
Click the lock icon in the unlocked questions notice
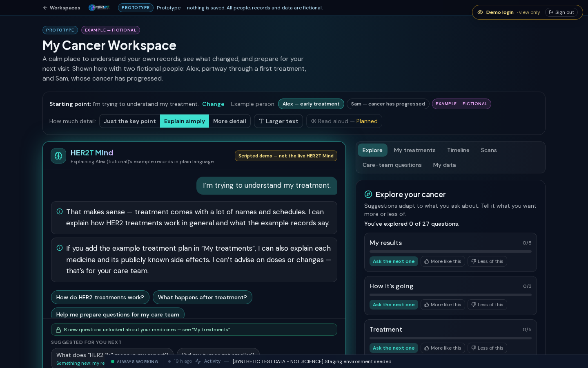(58, 330)
